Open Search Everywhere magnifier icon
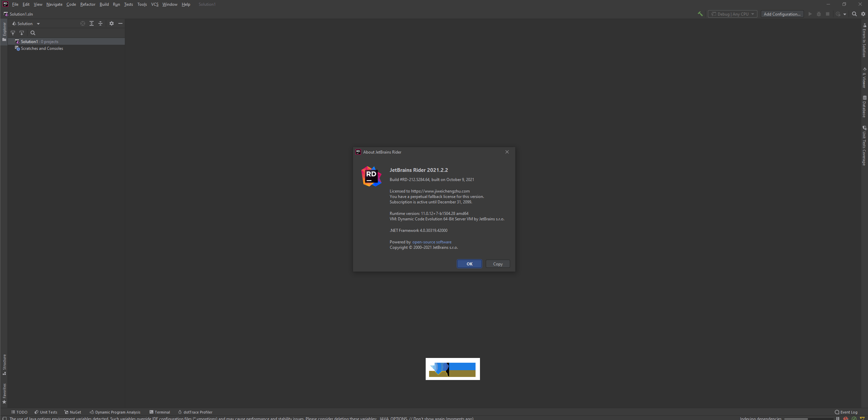 (x=854, y=14)
